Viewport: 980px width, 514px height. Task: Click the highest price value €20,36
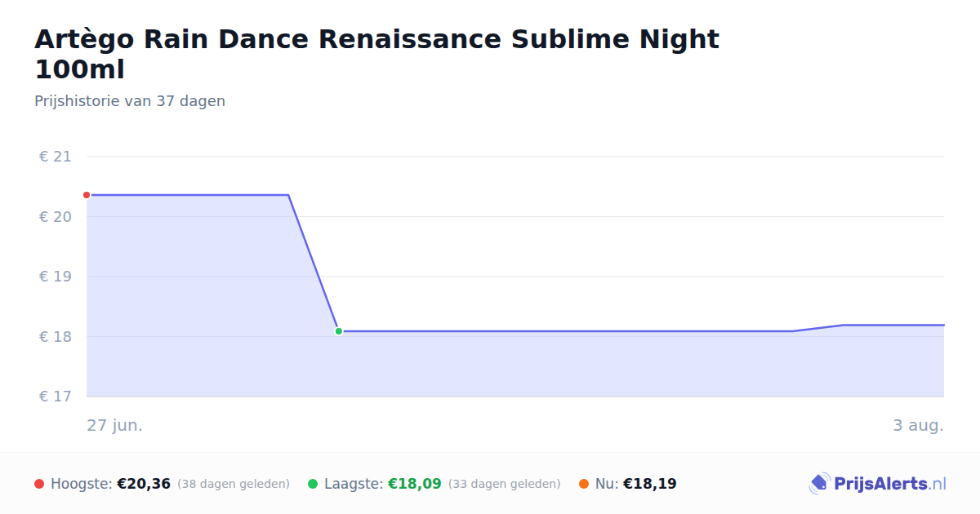coord(144,484)
